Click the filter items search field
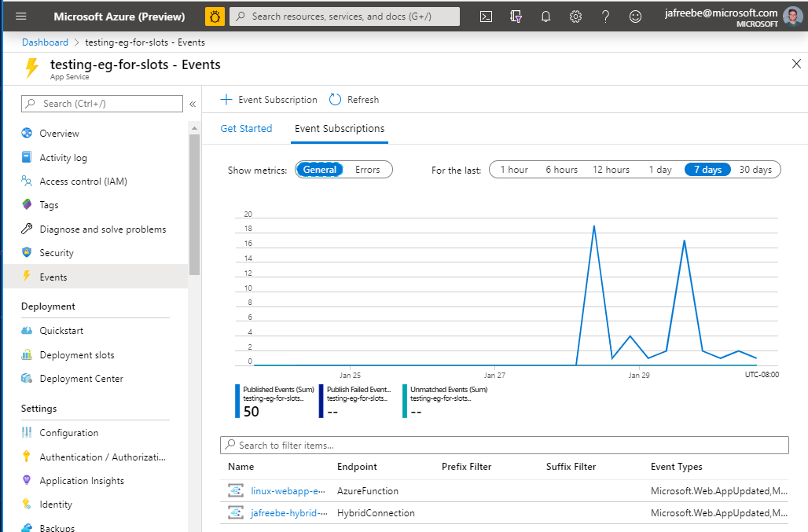 click(x=504, y=446)
